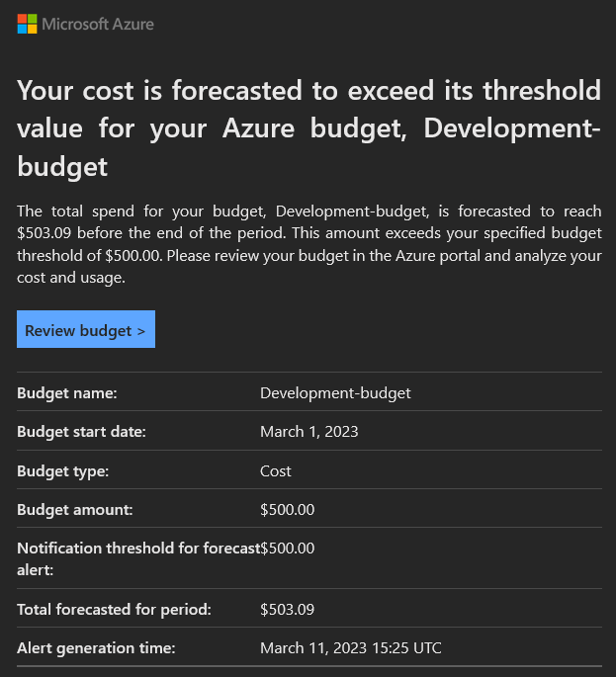Click the Microsoft Azure wordmark text
Image resolution: width=616 pixels, height=677 pixels.
[x=98, y=24]
